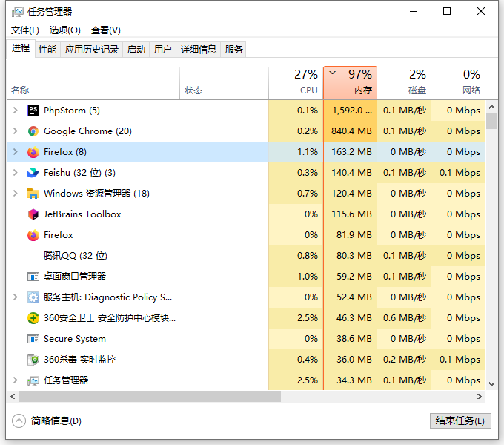Click the PhpStorm process icon
Screen dimensions: 504x445
click(x=33, y=111)
